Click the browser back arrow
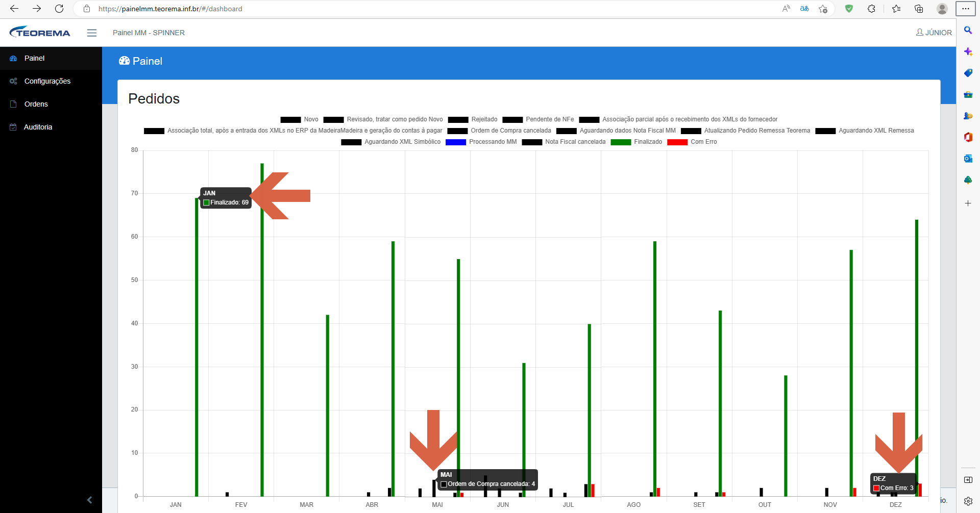This screenshot has height=513, width=980. 14,9
